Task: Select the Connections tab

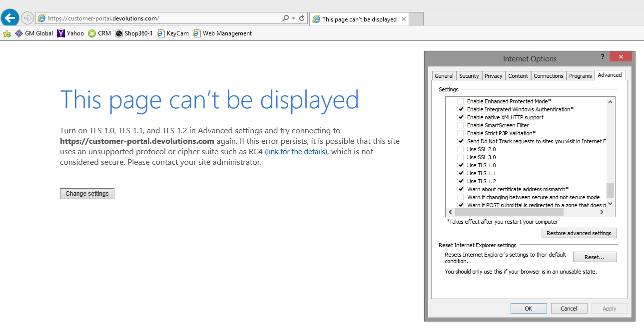Action: tap(549, 76)
